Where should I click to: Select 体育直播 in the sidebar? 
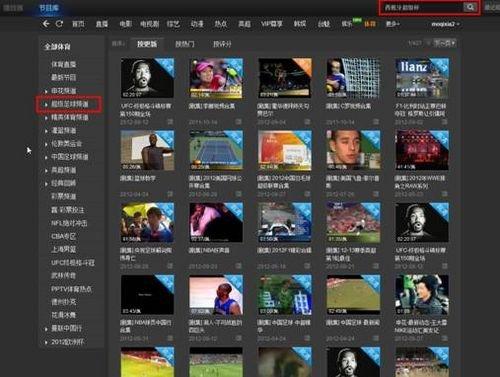tap(64, 64)
